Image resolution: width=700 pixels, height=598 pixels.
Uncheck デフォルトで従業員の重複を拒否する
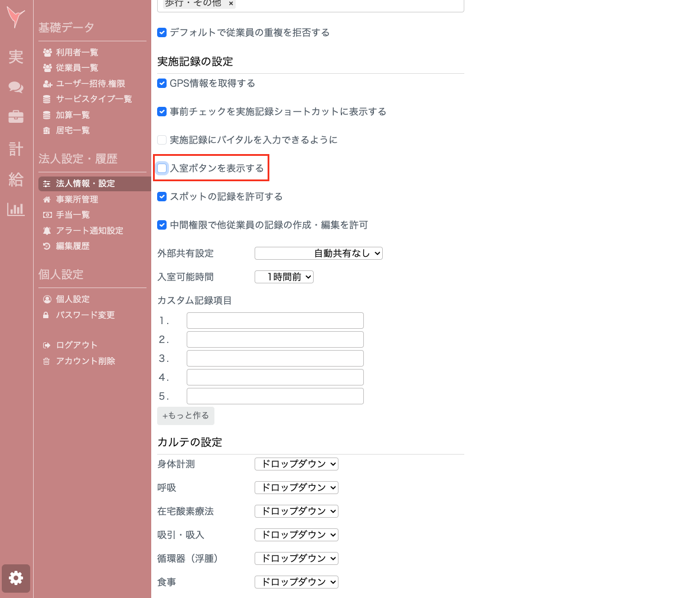pos(161,32)
